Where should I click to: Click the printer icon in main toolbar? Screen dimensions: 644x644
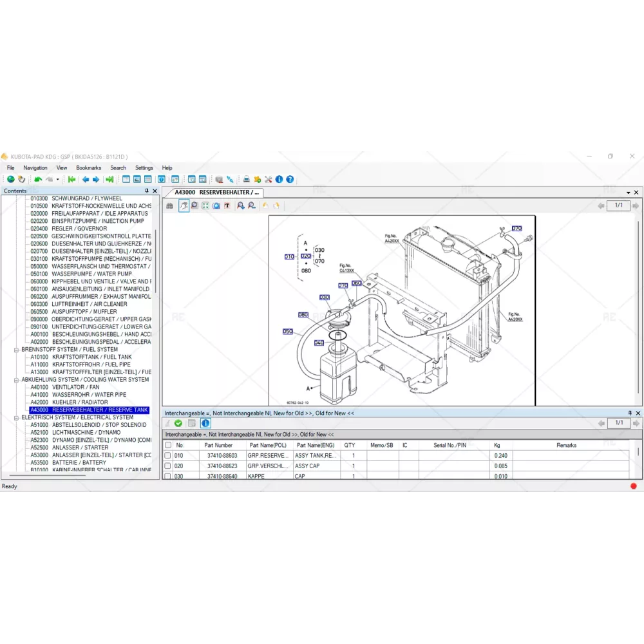tap(246, 180)
